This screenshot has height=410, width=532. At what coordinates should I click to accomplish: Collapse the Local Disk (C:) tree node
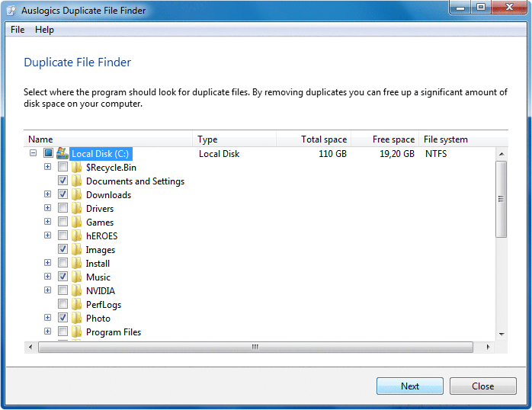33,153
